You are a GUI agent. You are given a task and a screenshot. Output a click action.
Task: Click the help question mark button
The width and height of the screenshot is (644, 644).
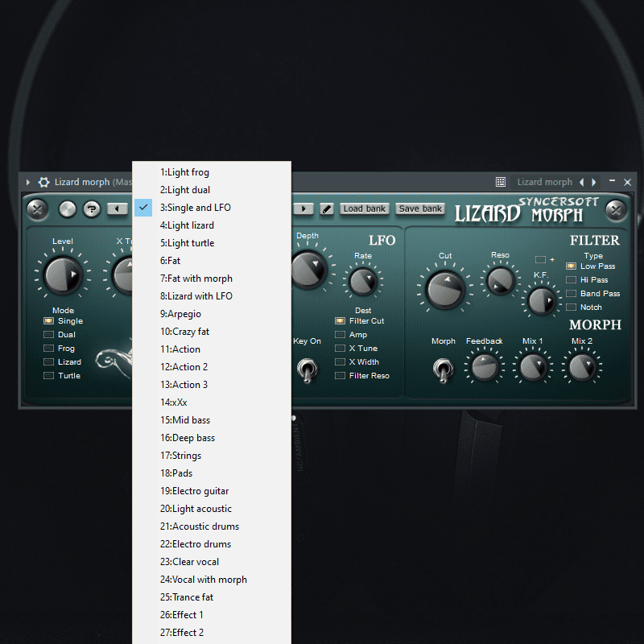(x=92, y=209)
